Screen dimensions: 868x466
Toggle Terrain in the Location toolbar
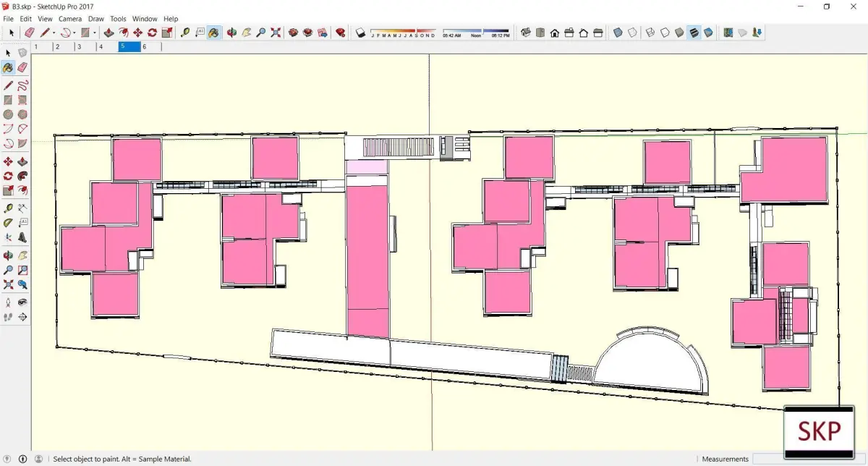pyautogui.click(x=743, y=33)
